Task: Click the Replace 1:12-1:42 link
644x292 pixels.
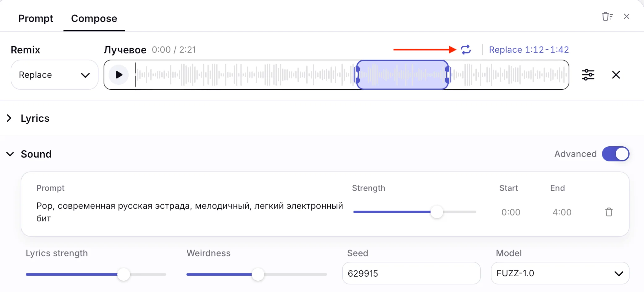Action: click(x=529, y=50)
